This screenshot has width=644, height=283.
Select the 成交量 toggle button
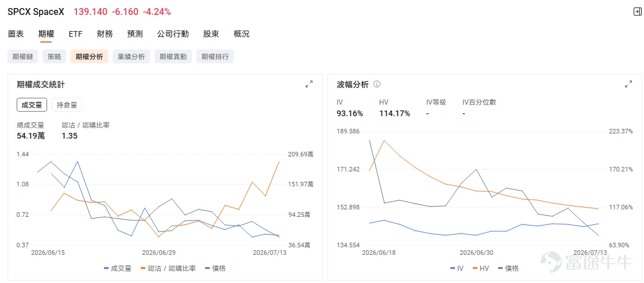tap(32, 105)
